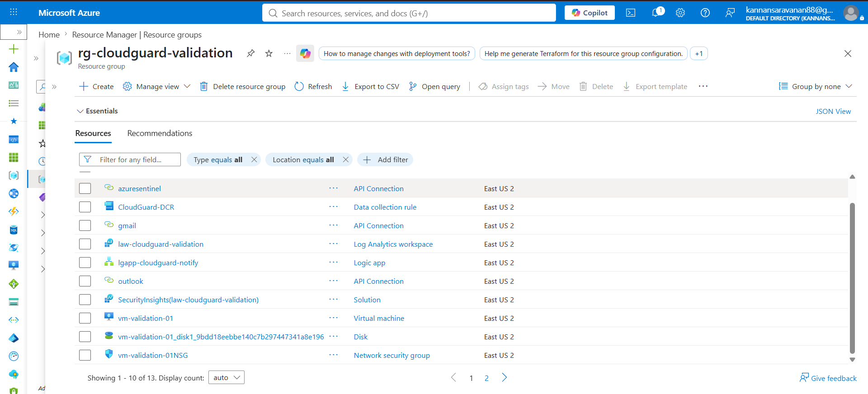Open portal settings gear
This screenshot has width=868, height=394.
[680, 13]
